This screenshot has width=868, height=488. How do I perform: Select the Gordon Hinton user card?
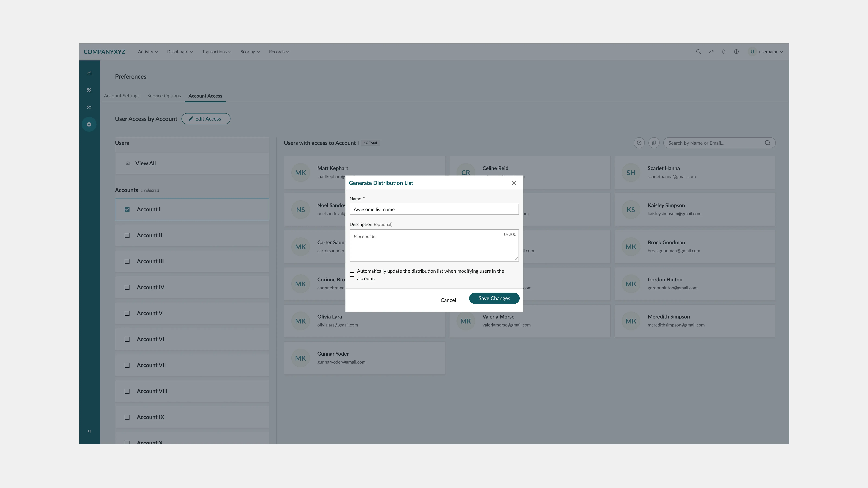(695, 284)
